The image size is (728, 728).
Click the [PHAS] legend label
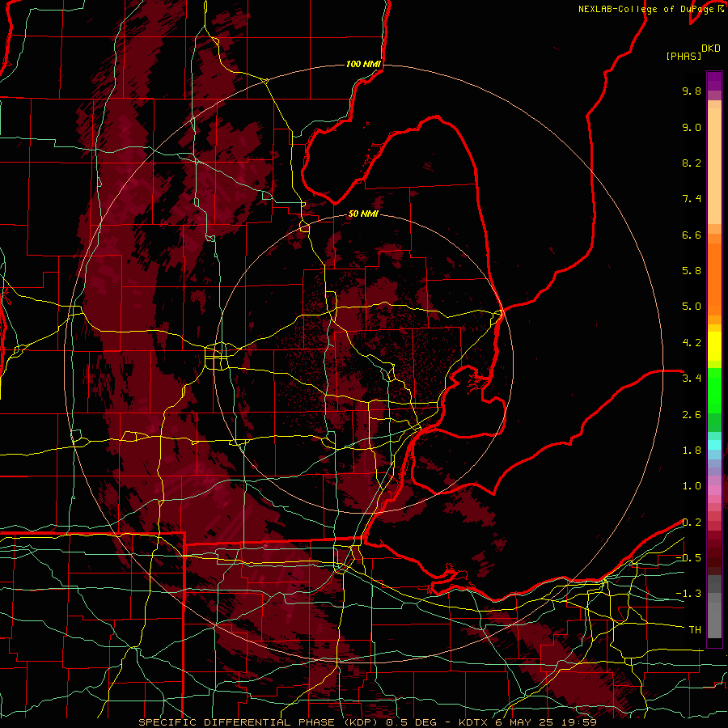(x=684, y=56)
